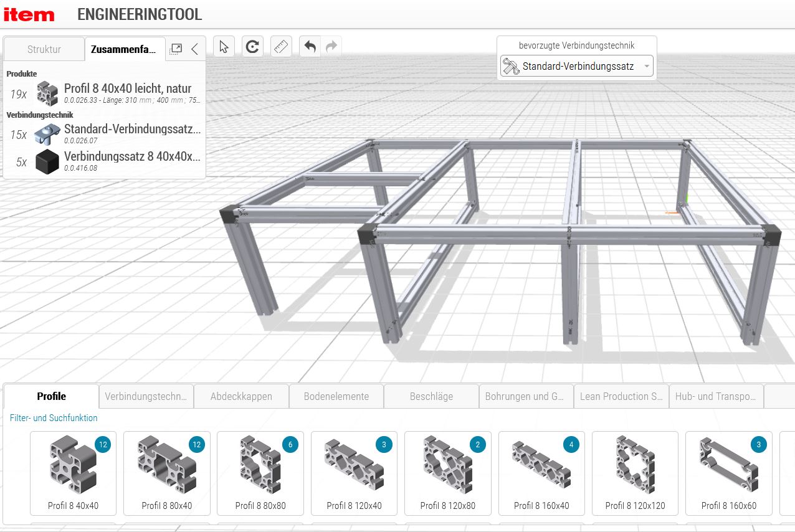
Task: Open the Abdeckkappen category tab
Action: [x=241, y=396]
